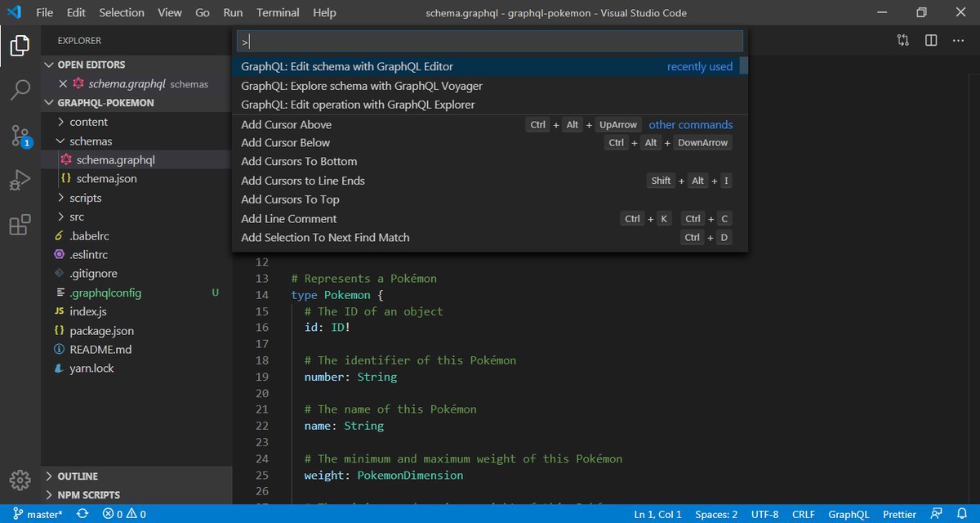Open the File menu
Screen dimensions: 980x523
pyautogui.click(x=45, y=13)
